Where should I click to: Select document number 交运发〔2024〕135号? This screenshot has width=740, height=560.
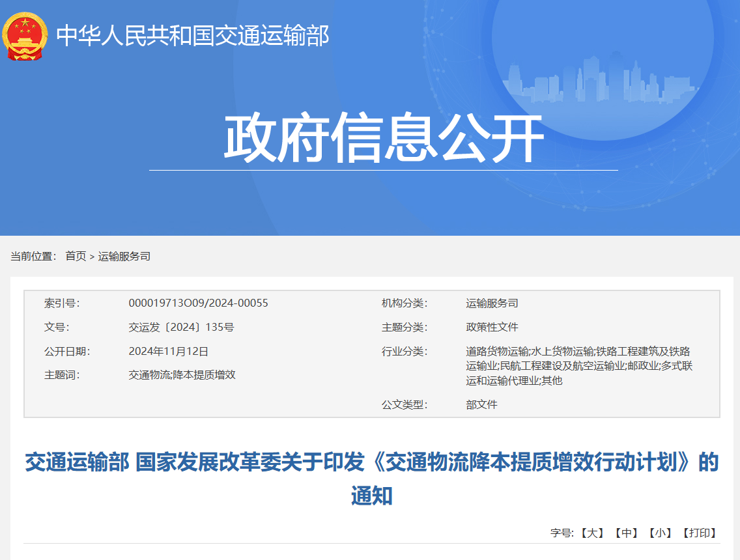tap(181, 327)
